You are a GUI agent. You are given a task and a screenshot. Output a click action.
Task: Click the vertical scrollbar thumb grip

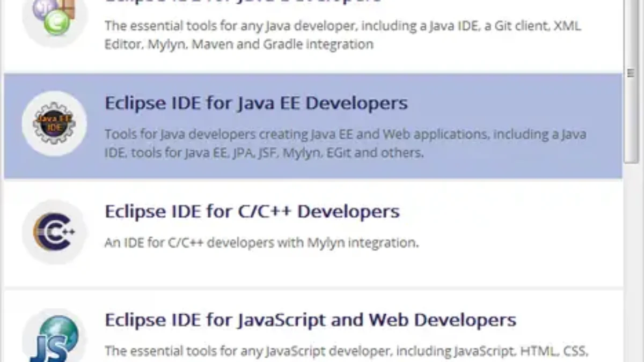631,73
